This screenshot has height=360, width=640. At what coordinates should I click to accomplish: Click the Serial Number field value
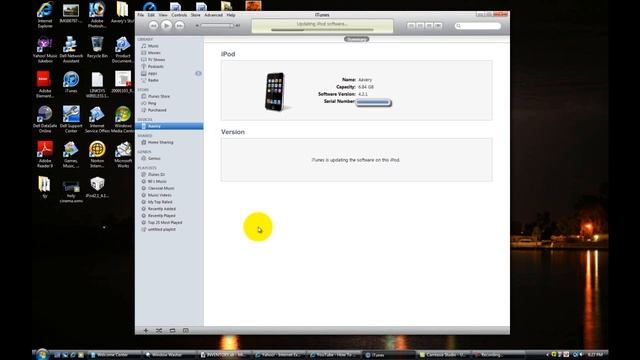coord(373,102)
